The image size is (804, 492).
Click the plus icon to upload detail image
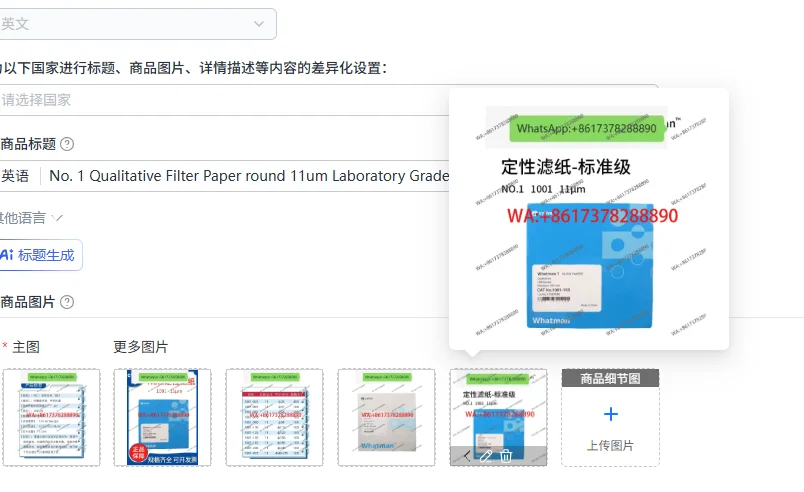tap(611, 414)
